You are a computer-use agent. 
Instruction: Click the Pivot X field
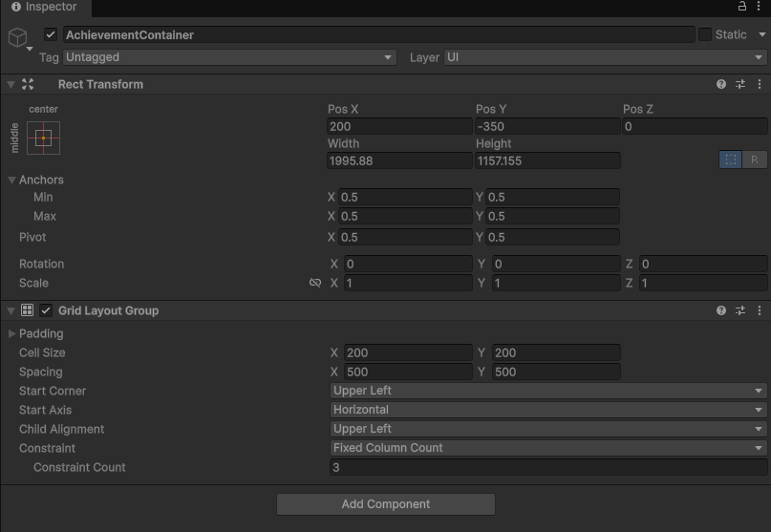[405, 238]
